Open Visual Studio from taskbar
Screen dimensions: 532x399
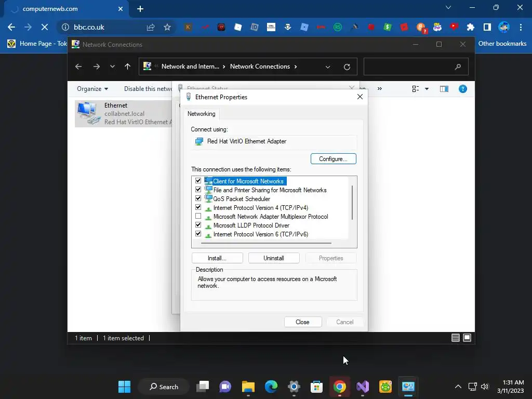tap(362, 387)
